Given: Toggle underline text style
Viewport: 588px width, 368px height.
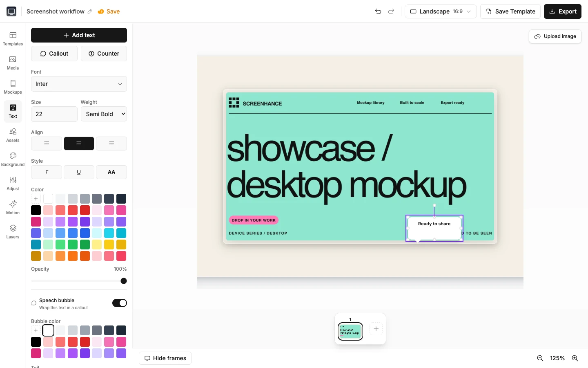Looking at the screenshot, I should 79,172.
